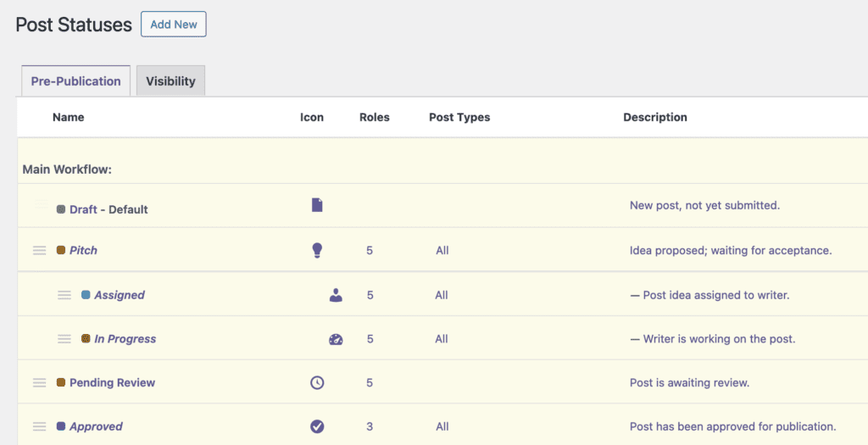Click the gray color swatch beside Draft
This screenshot has height=445, width=868.
(61, 209)
